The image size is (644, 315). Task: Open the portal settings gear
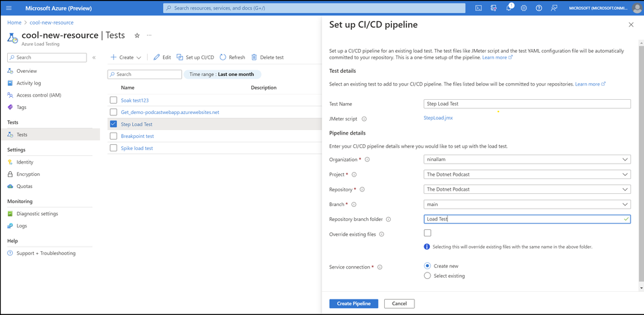pos(523,8)
